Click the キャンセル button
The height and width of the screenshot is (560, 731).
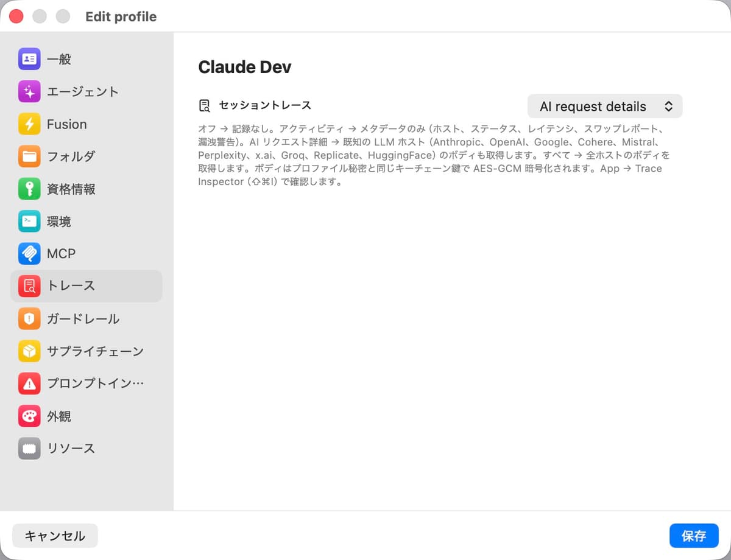tap(55, 536)
